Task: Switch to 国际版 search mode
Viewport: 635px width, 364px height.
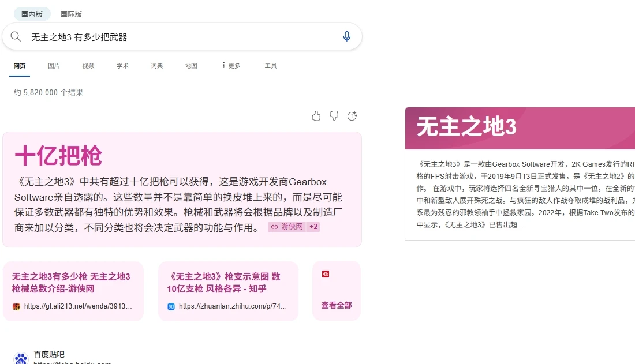Action: pyautogui.click(x=71, y=14)
